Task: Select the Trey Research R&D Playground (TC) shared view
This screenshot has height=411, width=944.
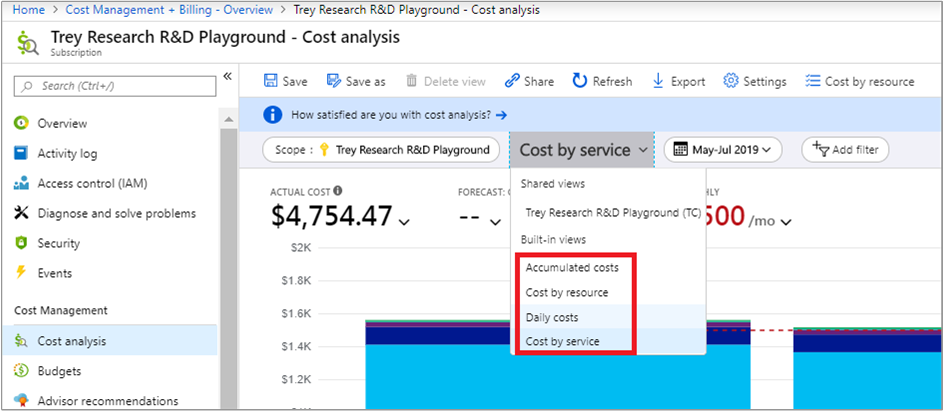Action: click(x=612, y=213)
